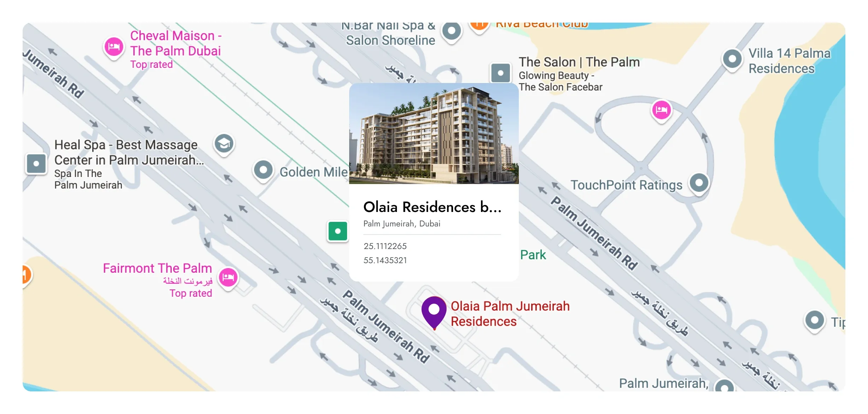Screen dimensions: 868x414
Task: Open the TouchPoint Ratings location pin
Action: point(699,184)
